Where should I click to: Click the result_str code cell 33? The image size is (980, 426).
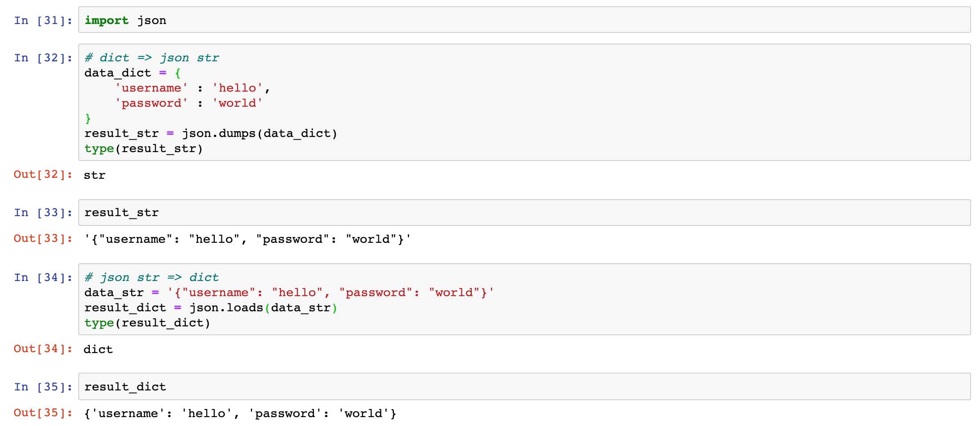point(524,213)
